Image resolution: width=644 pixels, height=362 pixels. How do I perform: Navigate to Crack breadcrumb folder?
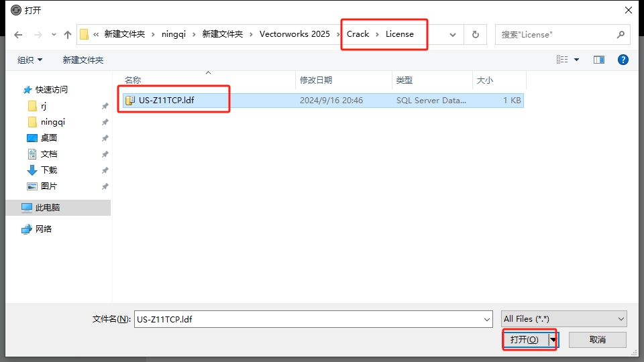pos(358,34)
